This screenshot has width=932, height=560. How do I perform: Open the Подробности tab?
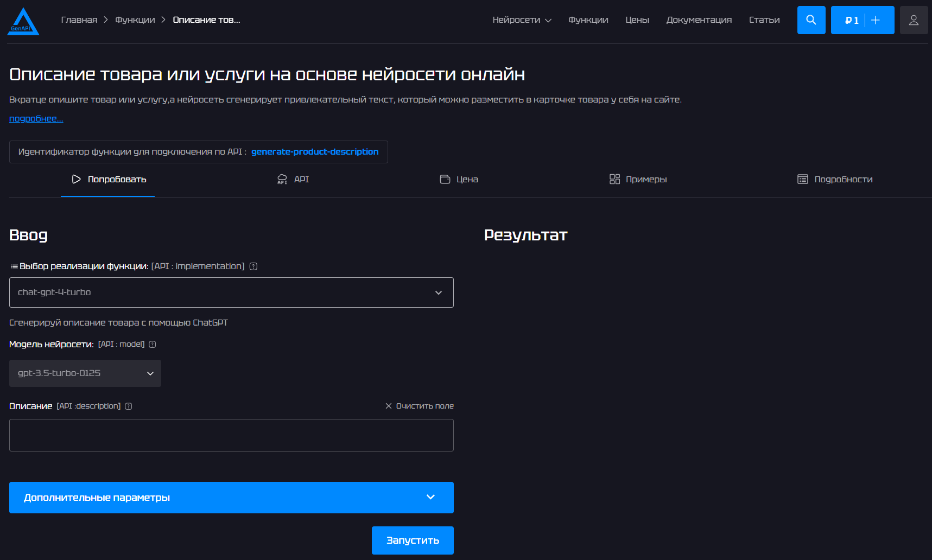point(835,180)
